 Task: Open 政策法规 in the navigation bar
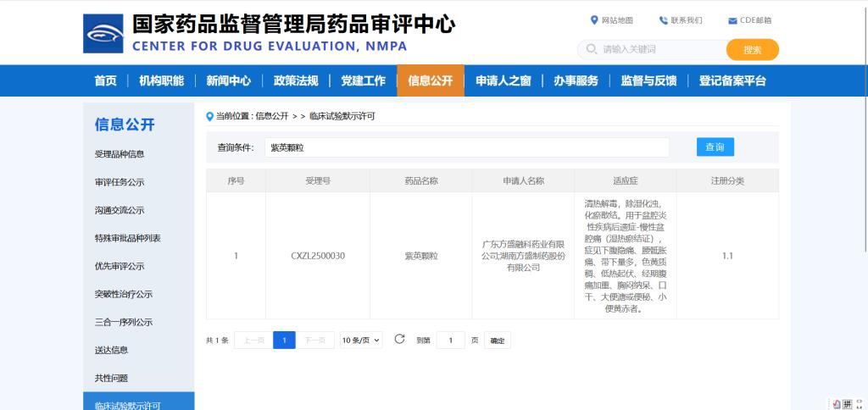pos(296,80)
